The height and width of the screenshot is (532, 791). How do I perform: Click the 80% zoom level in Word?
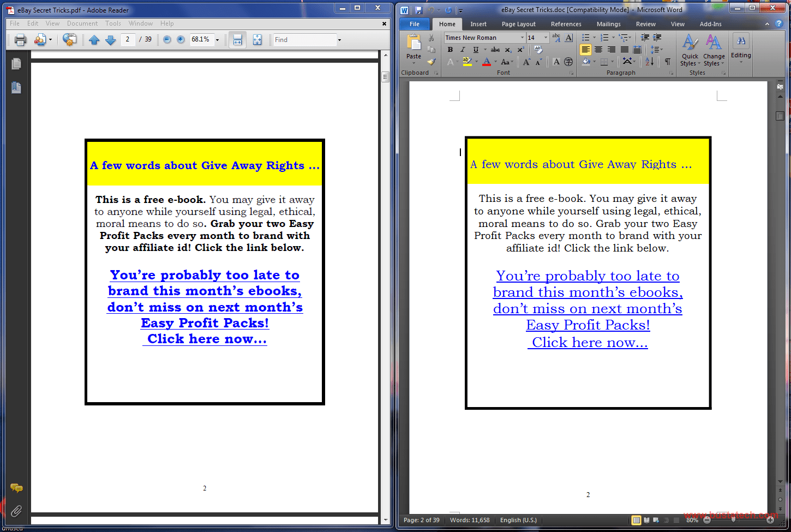(692, 520)
